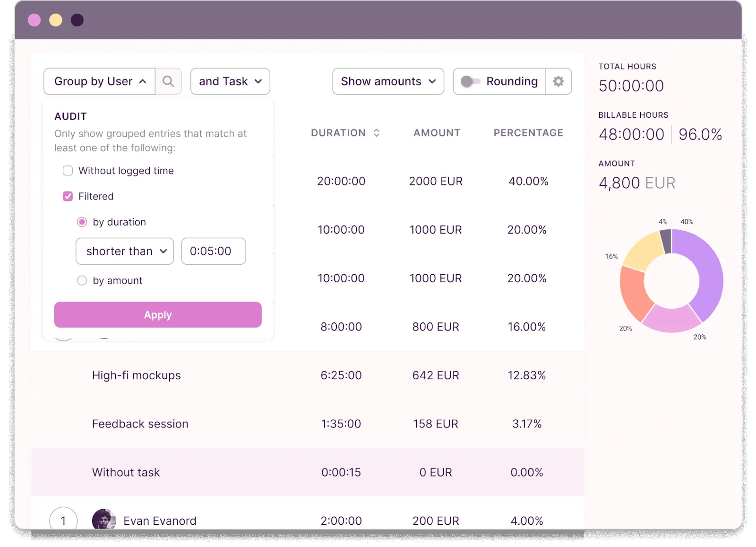Expand the and Task dropdown
Viewport: 756px width, 547px height.
pyautogui.click(x=230, y=81)
